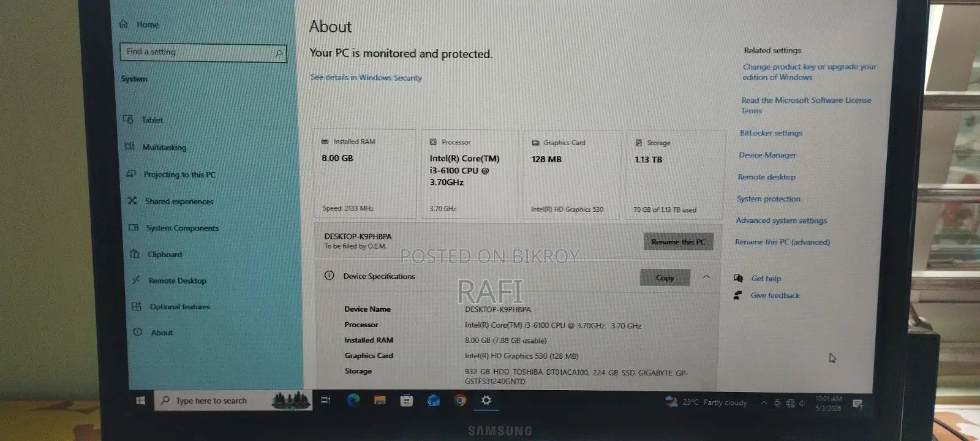This screenshot has height=441, width=980.
Task: Click the Storage value 932 GB HDD TOSHIBA
Action: pyautogui.click(x=576, y=377)
